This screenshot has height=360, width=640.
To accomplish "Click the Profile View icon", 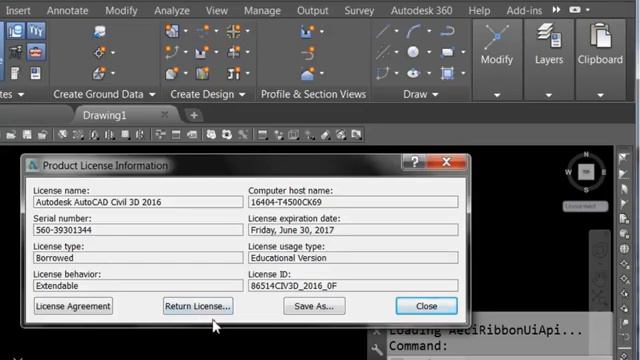I will click(x=307, y=31).
